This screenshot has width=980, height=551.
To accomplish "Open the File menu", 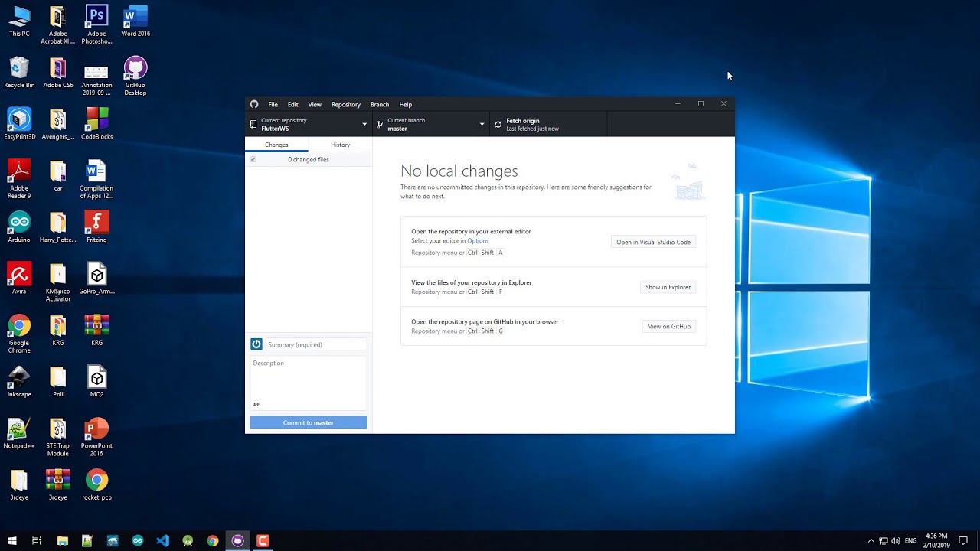I will pos(273,104).
